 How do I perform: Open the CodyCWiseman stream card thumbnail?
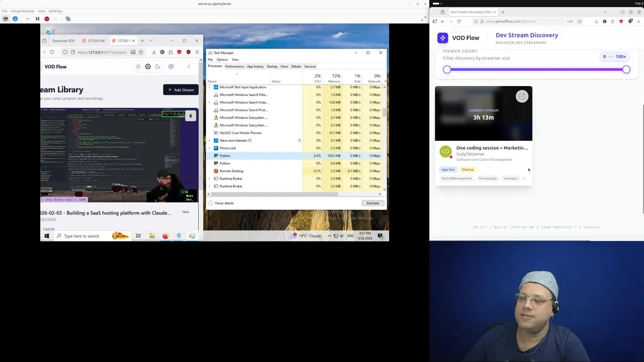pos(484,114)
